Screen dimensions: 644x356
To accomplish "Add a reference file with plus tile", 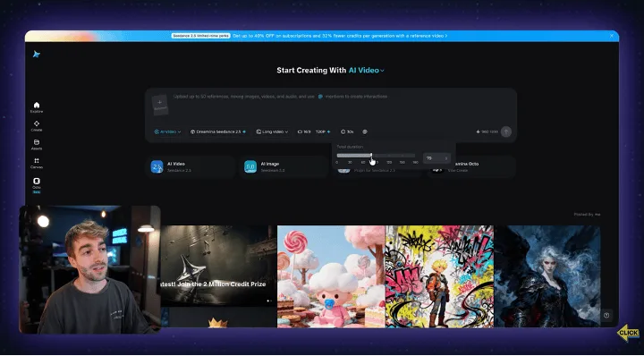I will [160, 106].
